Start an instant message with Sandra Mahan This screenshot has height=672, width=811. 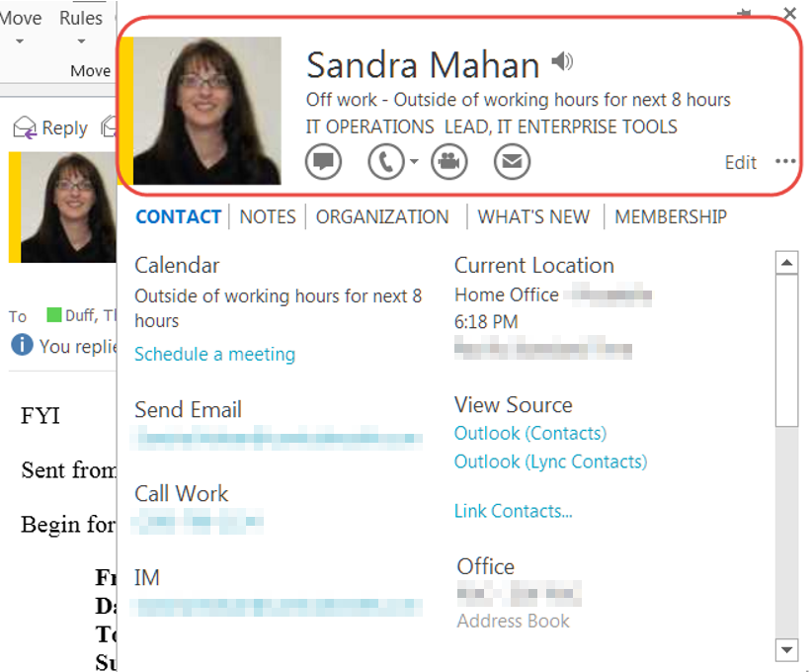(323, 161)
